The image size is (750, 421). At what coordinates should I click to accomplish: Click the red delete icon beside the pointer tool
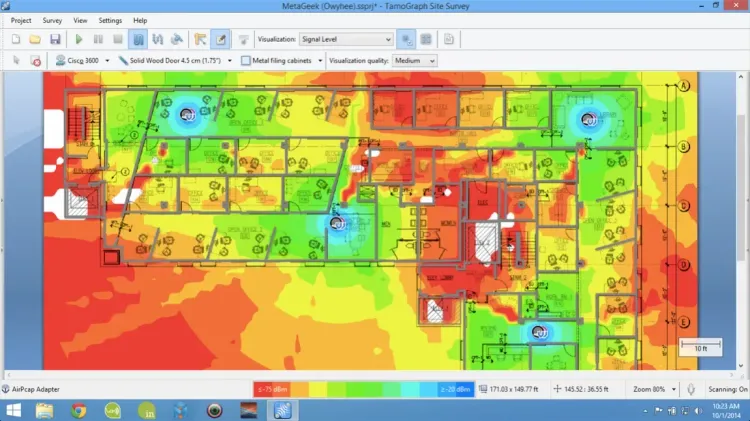(36, 60)
